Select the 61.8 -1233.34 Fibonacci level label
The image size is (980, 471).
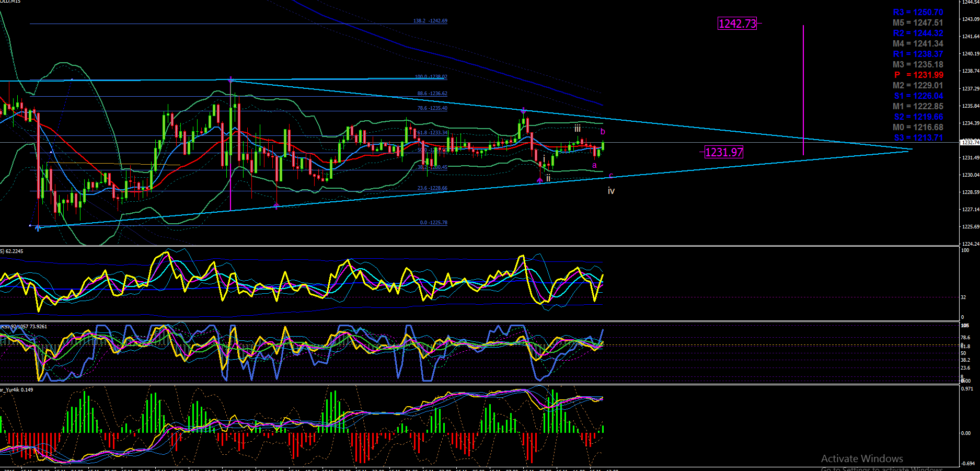[433, 133]
